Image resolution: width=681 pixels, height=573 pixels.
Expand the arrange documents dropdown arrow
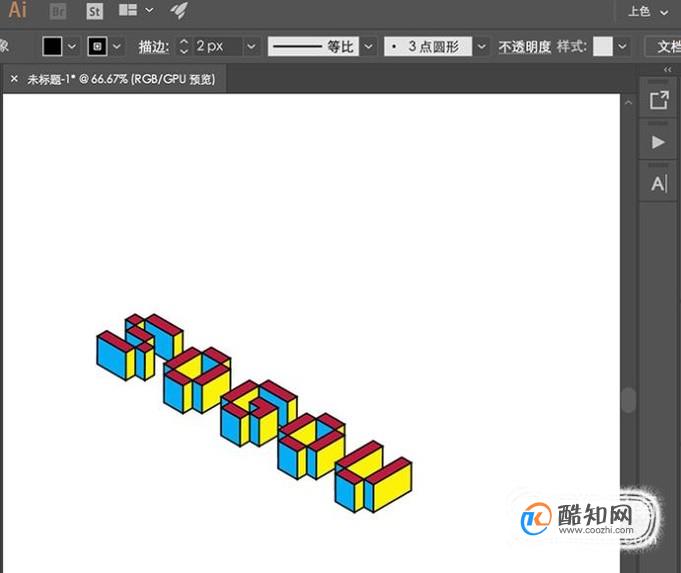[x=149, y=10]
